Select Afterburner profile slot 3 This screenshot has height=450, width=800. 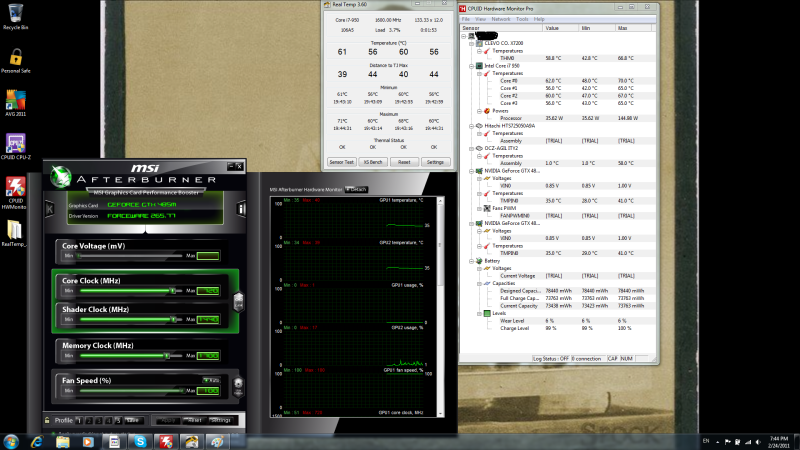(98, 420)
